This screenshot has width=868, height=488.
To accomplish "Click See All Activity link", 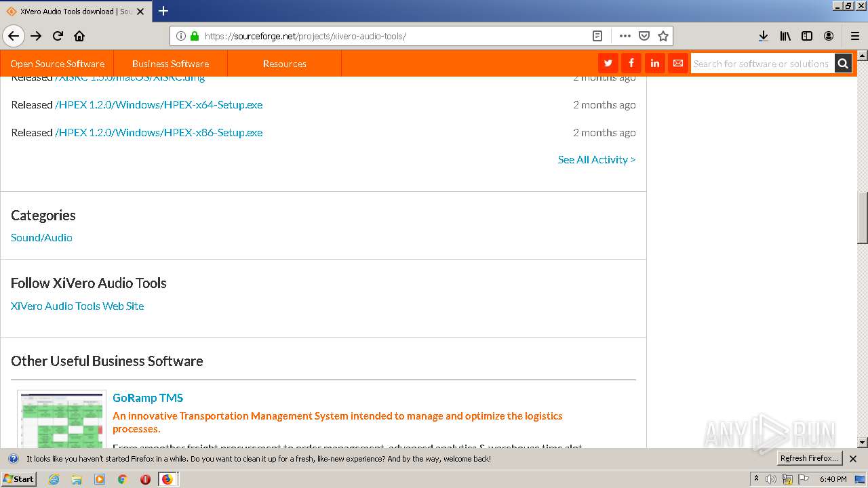I will point(597,159).
